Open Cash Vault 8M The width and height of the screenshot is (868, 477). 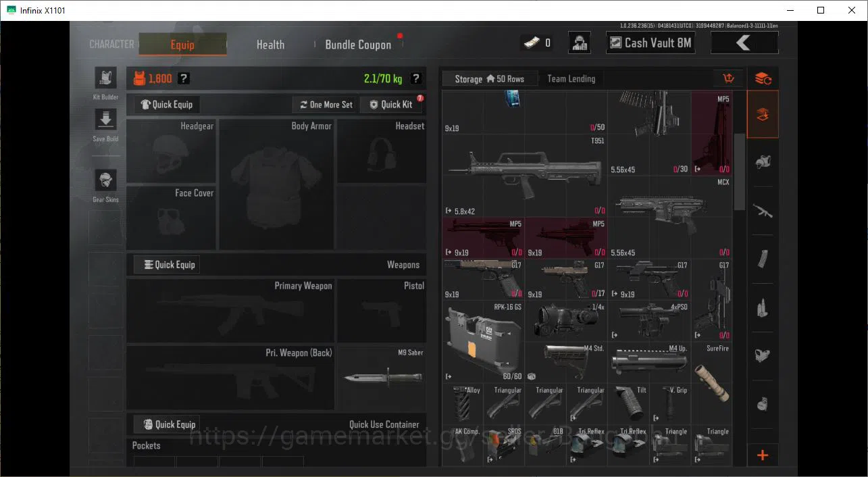point(650,43)
